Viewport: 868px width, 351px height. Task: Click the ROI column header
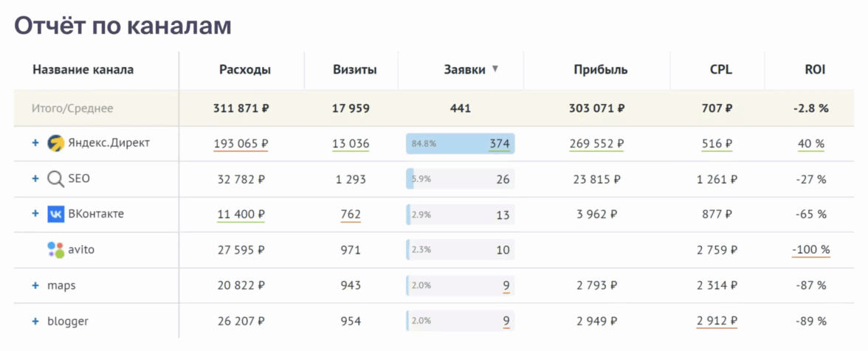815,70
